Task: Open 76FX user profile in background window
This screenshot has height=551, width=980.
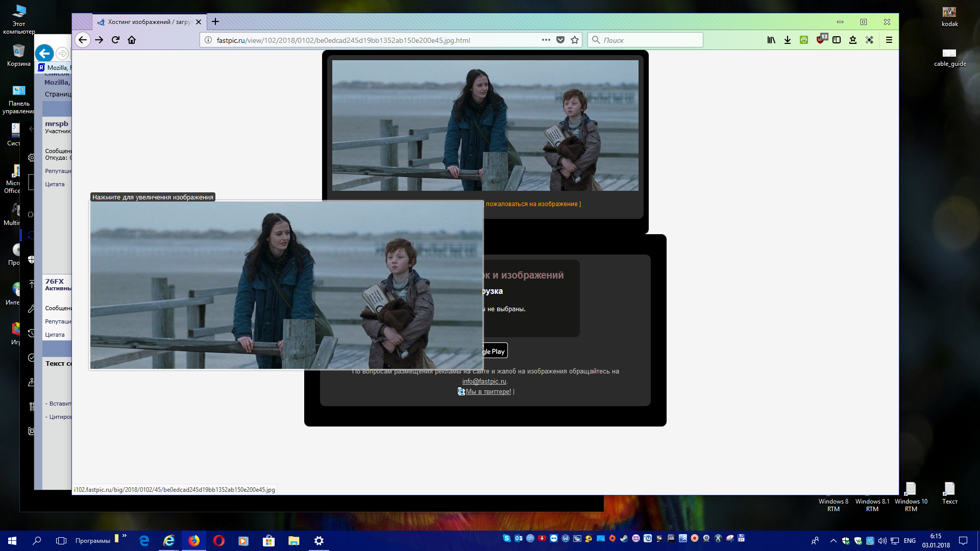Action: tap(55, 281)
